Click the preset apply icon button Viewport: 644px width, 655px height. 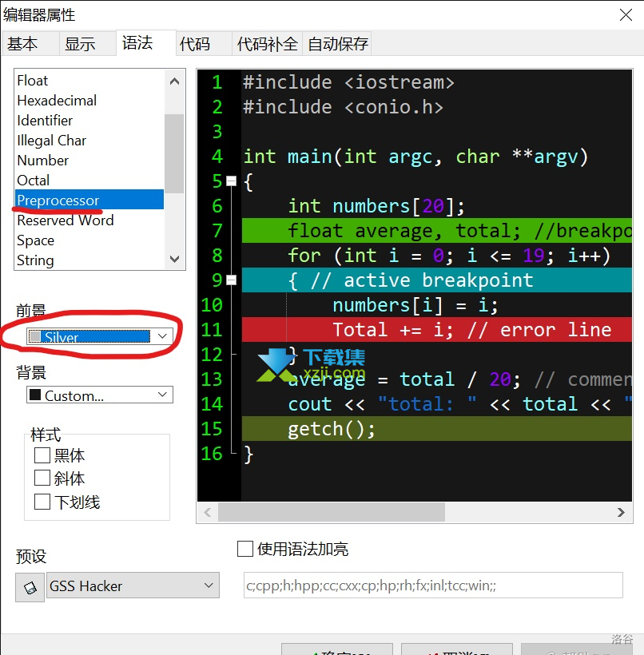tap(30, 587)
